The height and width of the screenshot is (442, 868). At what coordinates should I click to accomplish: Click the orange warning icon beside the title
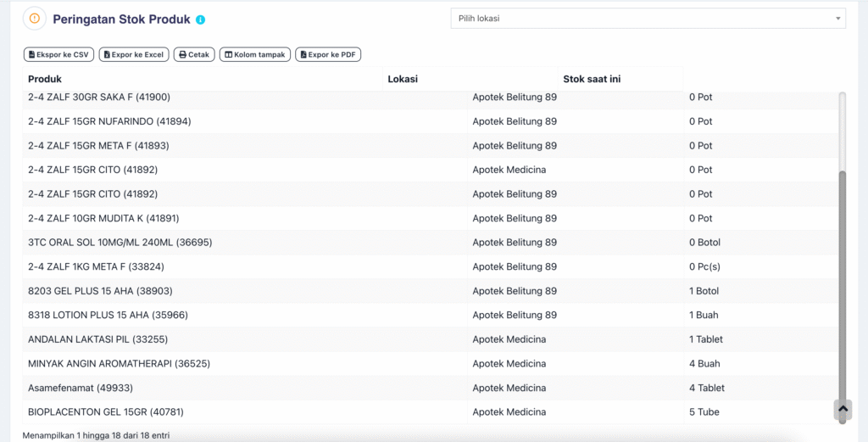pos(35,19)
